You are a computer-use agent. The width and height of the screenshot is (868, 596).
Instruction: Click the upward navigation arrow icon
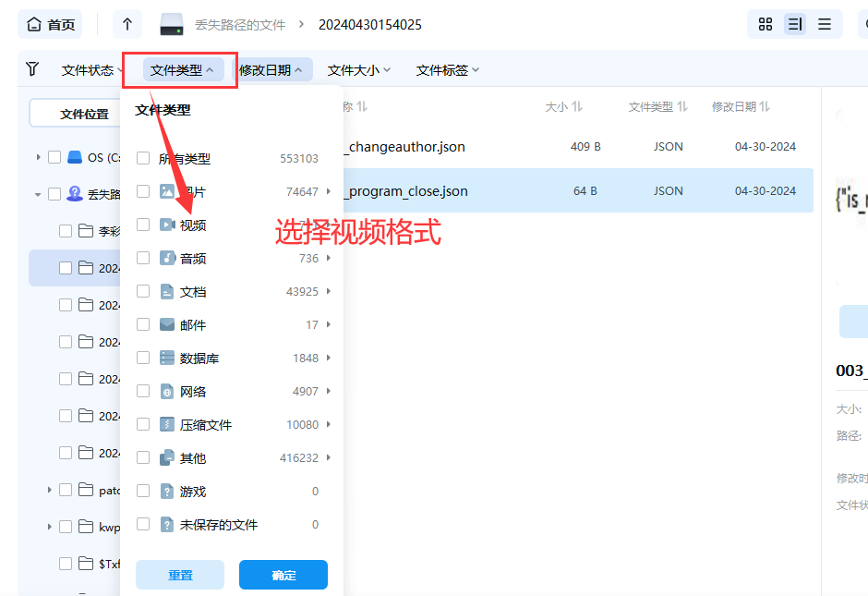pos(127,24)
